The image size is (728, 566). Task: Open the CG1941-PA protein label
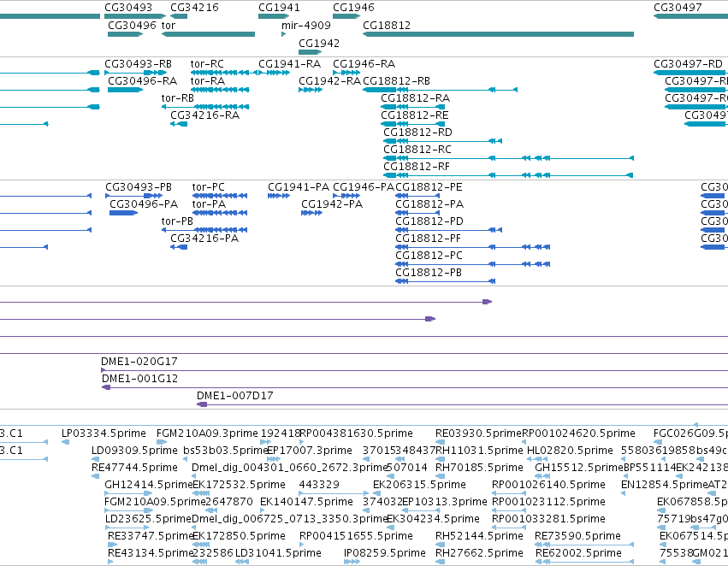click(299, 187)
